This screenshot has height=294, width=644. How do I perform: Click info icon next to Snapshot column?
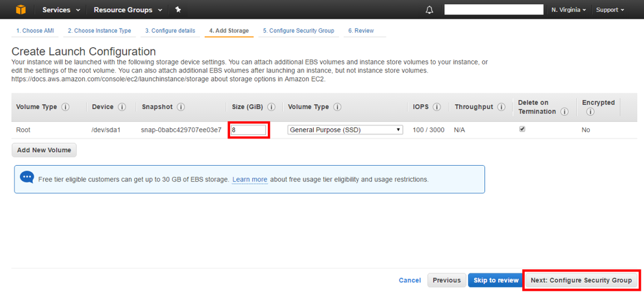(181, 107)
